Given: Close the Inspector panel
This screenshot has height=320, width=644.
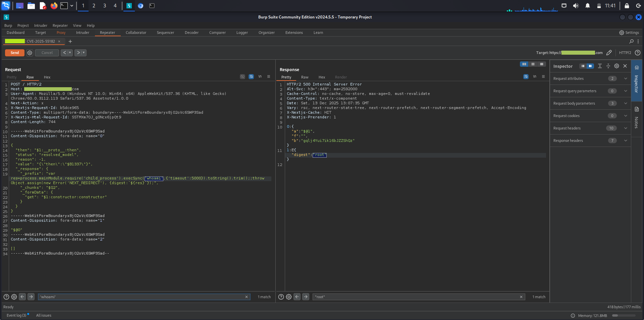Looking at the screenshot, I should 625,66.
